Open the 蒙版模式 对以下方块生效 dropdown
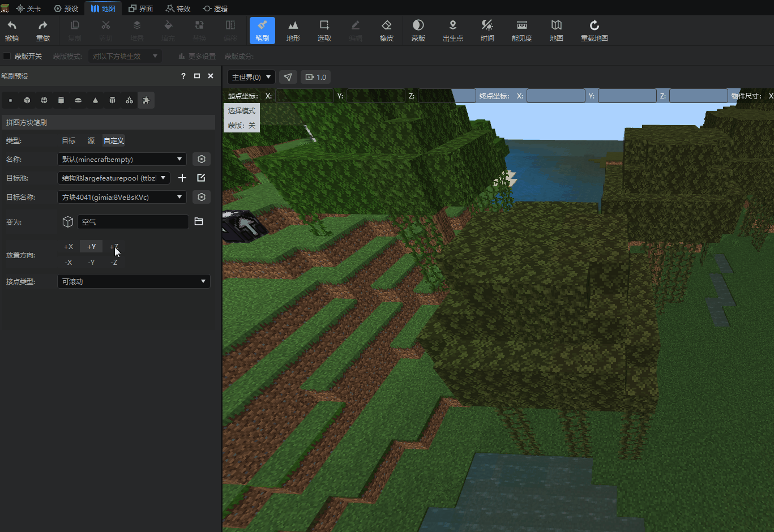This screenshot has width=774, height=532. click(125, 56)
